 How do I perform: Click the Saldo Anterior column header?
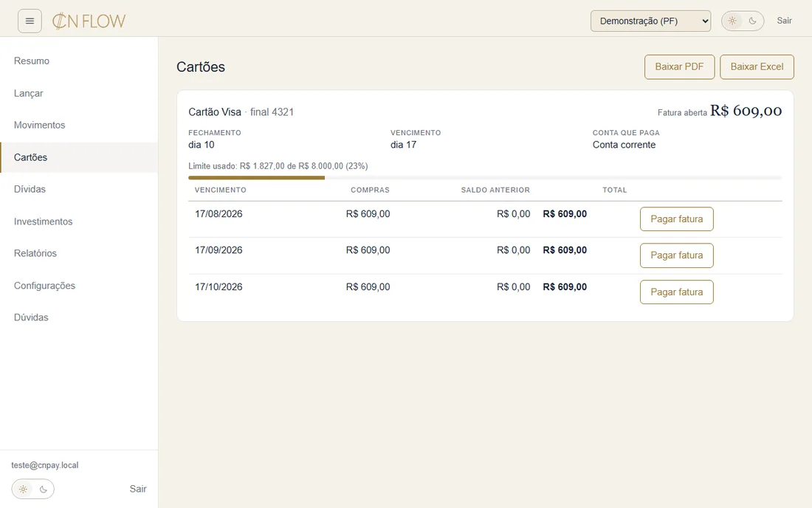click(x=495, y=190)
